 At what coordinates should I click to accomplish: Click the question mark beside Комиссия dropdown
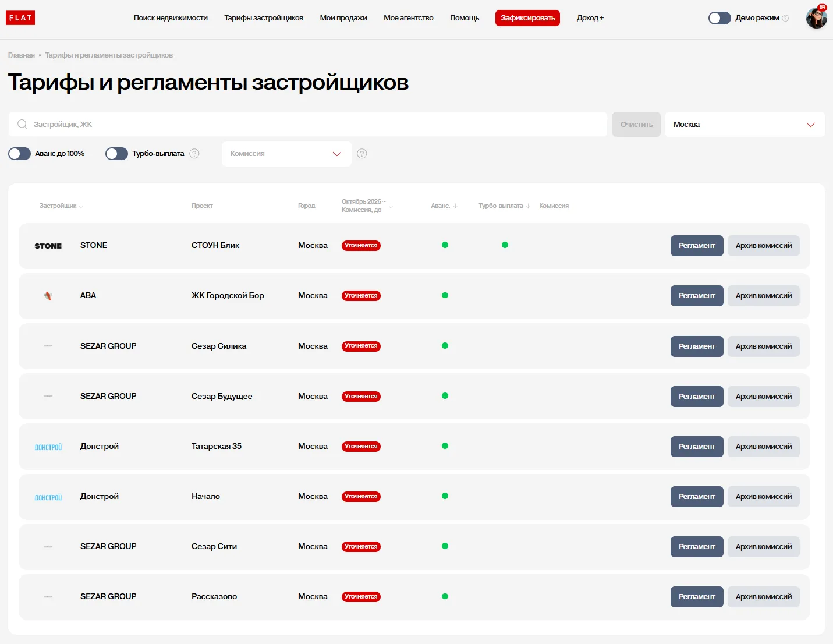coord(362,154)
